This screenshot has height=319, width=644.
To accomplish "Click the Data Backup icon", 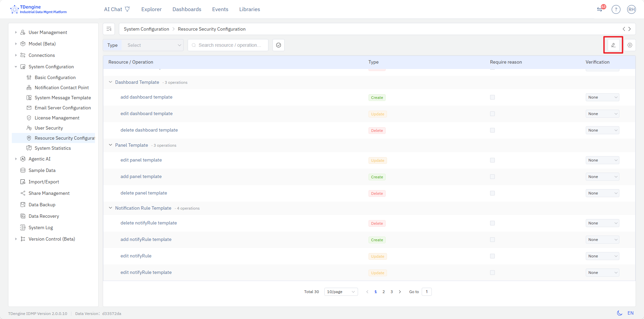I will coord(23,205).
